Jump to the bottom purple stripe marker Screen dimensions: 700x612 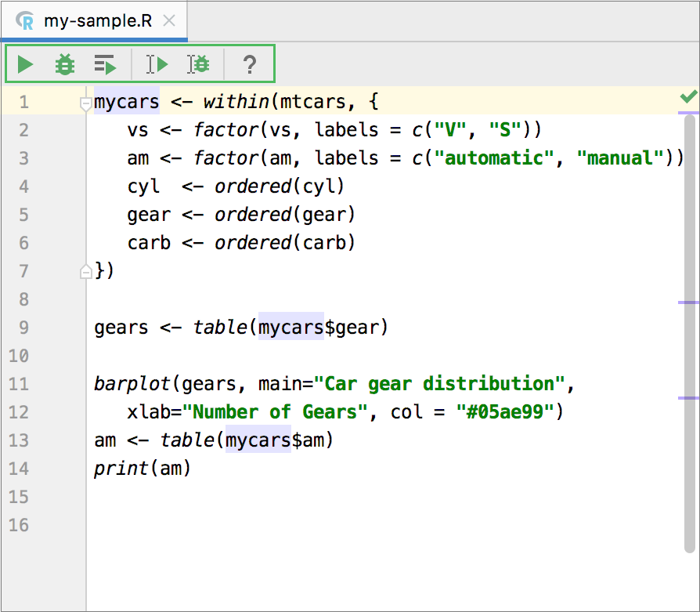click(x=688, y=398)
